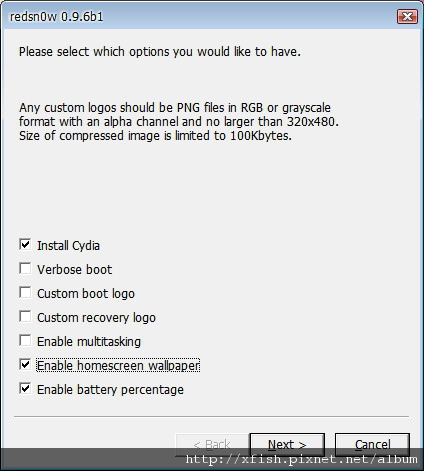Click the 'Verbose boot' label text
Image resolution: width=424 pixels, height=471 pixels.
[75, 270]
